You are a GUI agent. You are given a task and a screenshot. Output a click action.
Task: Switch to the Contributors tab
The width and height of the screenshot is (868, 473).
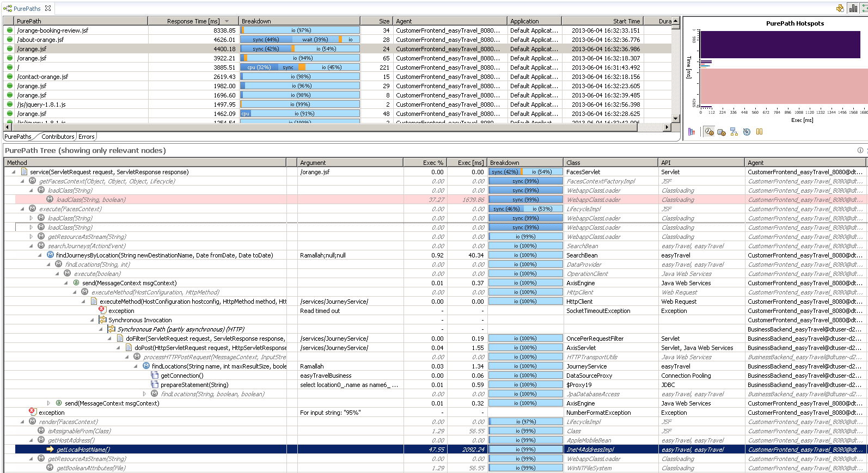click(x=57, y=137)
